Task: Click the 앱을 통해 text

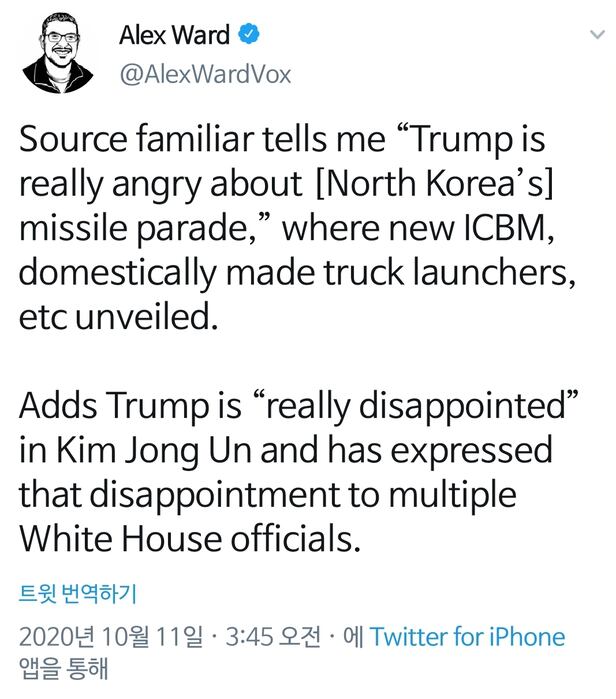Action: tap(64, 668)
